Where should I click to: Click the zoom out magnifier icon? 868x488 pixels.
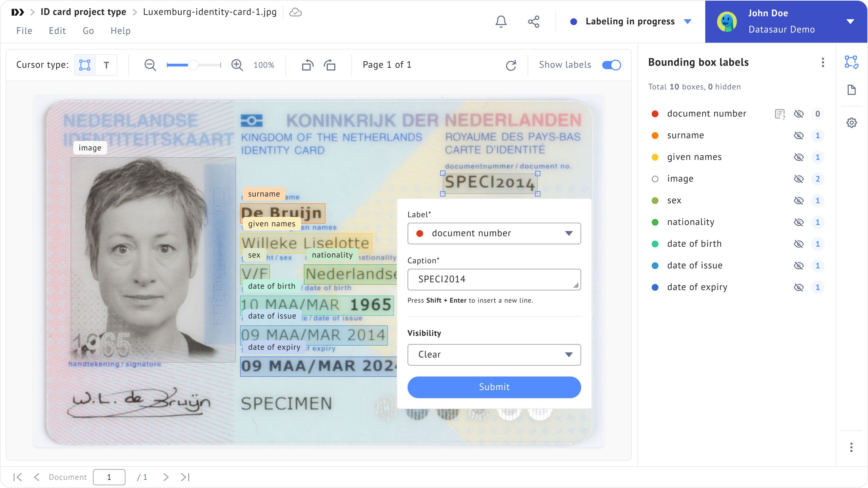[150, 65]
